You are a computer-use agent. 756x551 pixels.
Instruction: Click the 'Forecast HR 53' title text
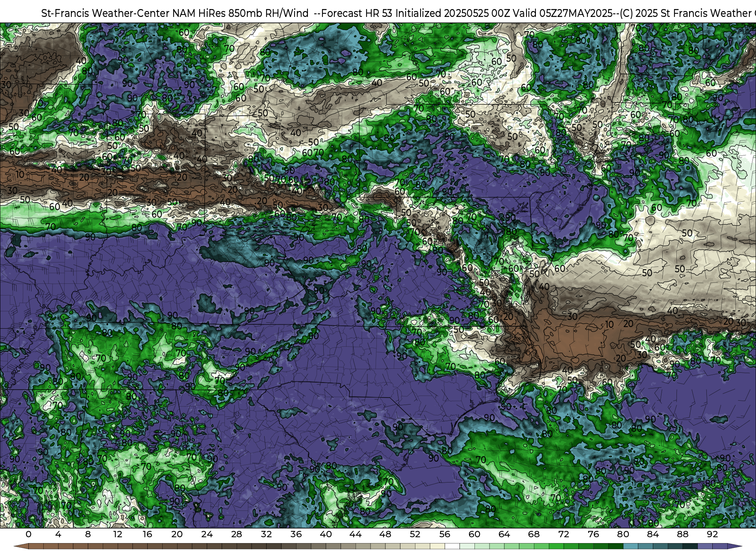click(x=357, y=13)
